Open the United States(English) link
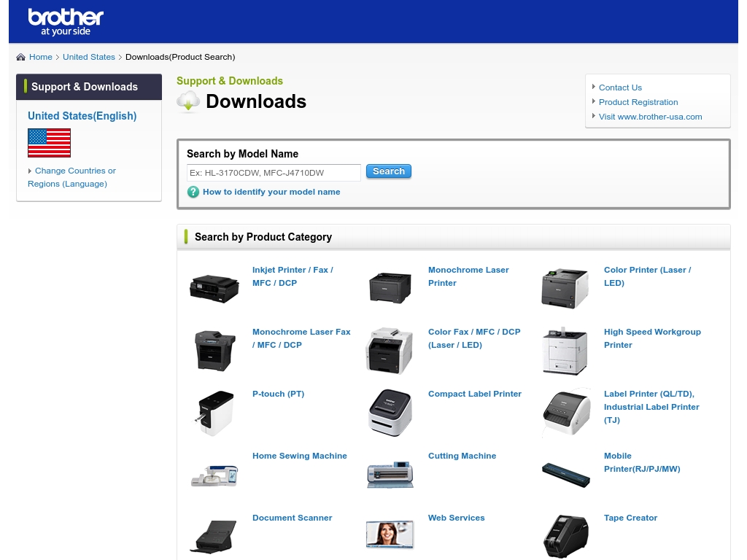 [x=82, y=116]
